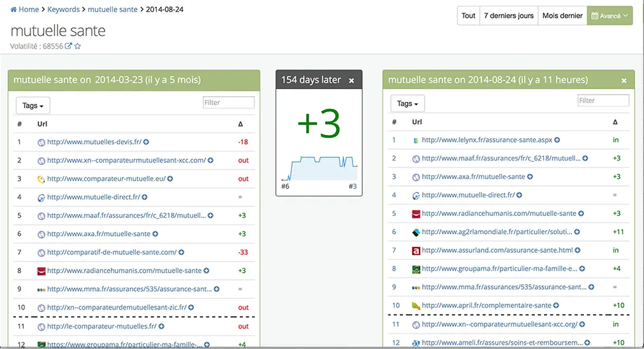Open the assurland.com assurance-sante link

[497, 250]
